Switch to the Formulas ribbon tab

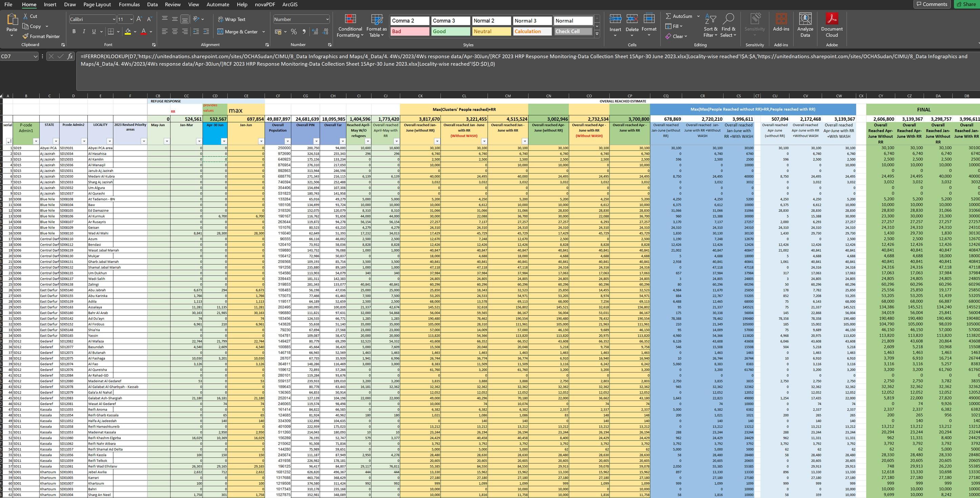pos(129,4)
